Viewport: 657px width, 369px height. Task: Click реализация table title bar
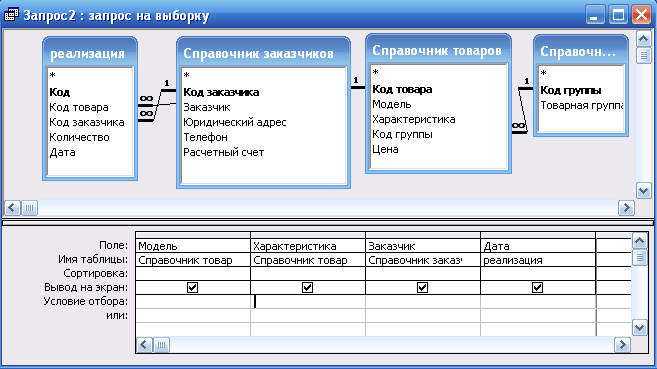pos(90,53)
